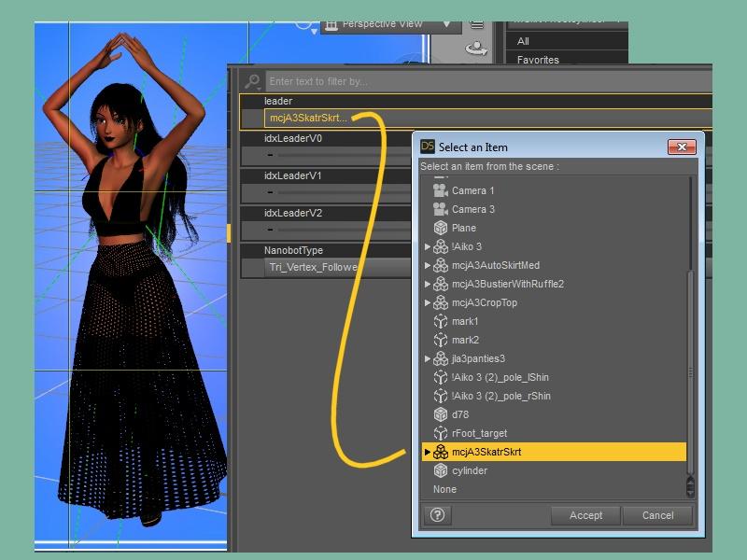
Task: Open the NanobotType Tri_Vertex_Follower dropdown
Action: (337, 267)
